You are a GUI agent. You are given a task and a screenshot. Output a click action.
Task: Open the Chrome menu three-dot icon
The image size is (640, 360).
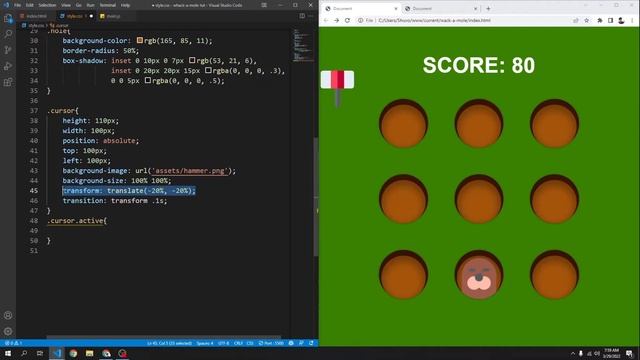coord(632,20)
